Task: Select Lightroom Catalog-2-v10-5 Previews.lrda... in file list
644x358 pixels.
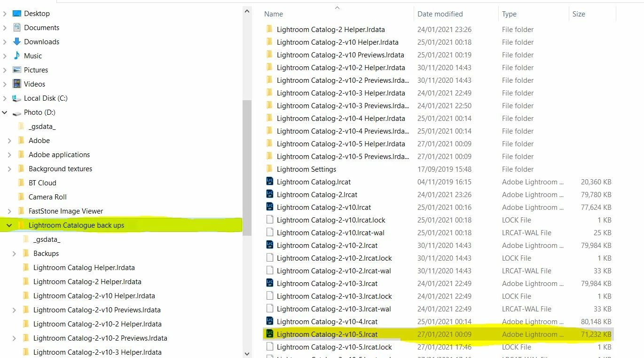Action: click(343, 156)
